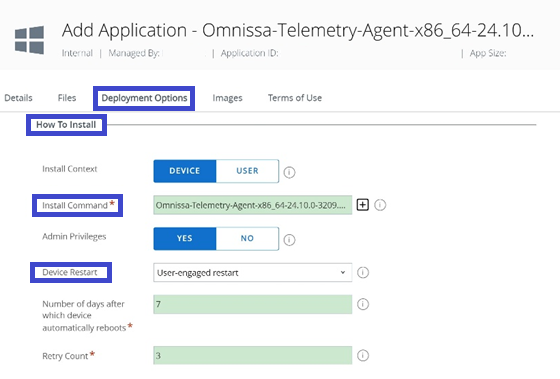
Task: Open info icon next to Retry Count
Action: 363,355
